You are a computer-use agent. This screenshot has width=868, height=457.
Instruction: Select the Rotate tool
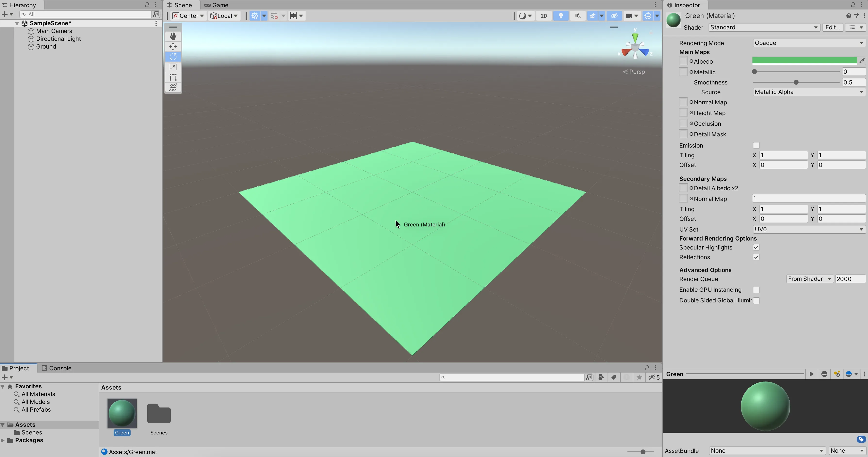[x=173, y=57]
